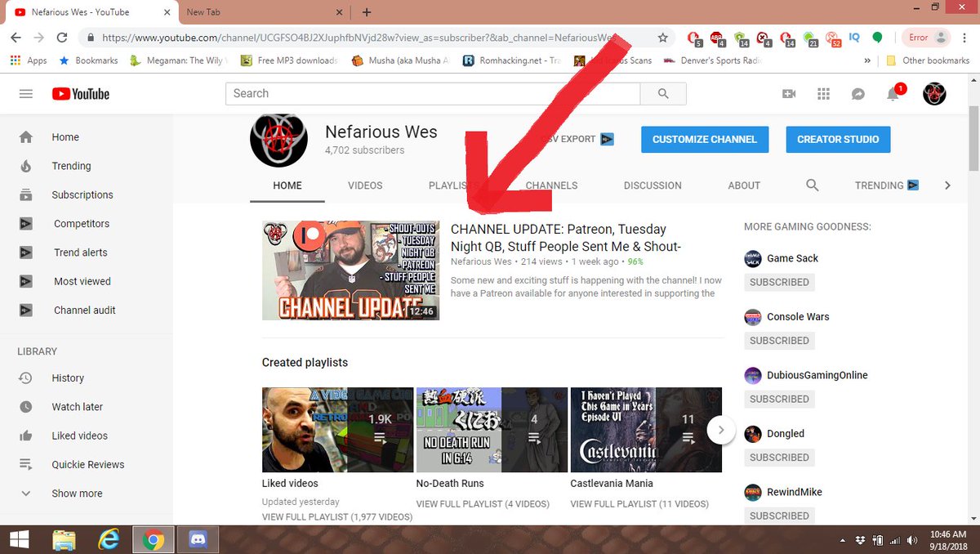Open Internet Explorer from the taskbar
Screen dimensions: 980x554
(x=109, y=539)
